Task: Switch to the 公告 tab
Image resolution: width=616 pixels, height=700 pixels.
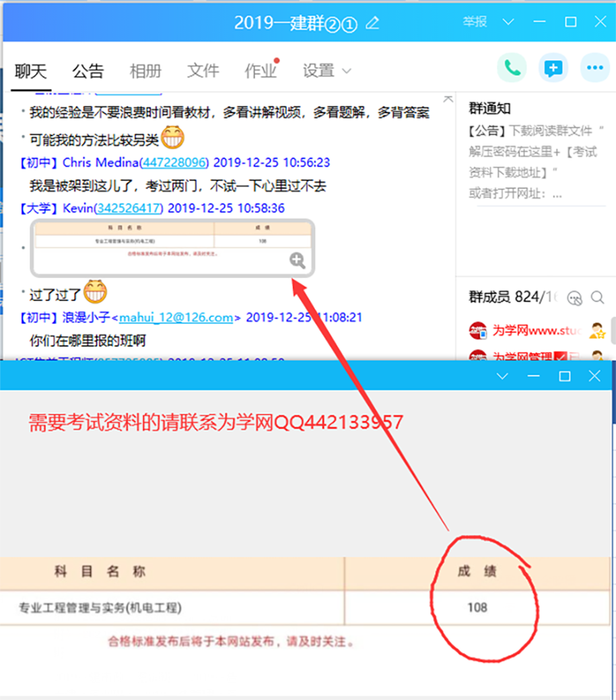Action: [x=88, y=71]
